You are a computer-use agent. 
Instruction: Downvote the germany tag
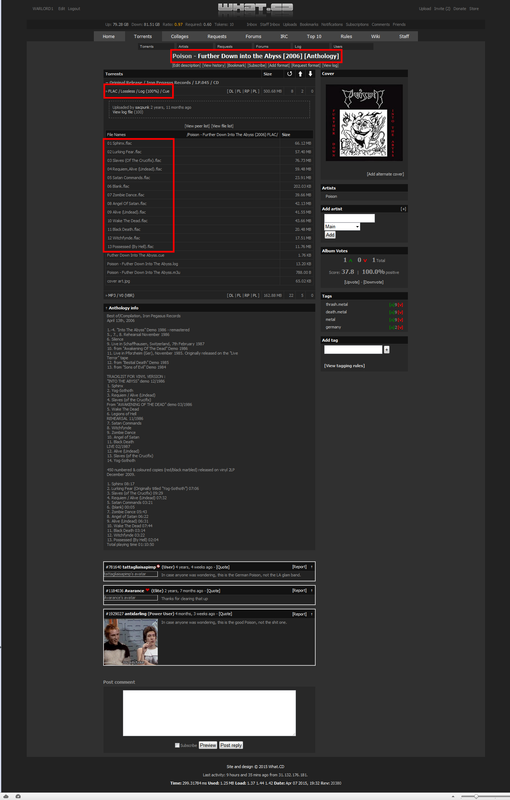tap(401, 327)
